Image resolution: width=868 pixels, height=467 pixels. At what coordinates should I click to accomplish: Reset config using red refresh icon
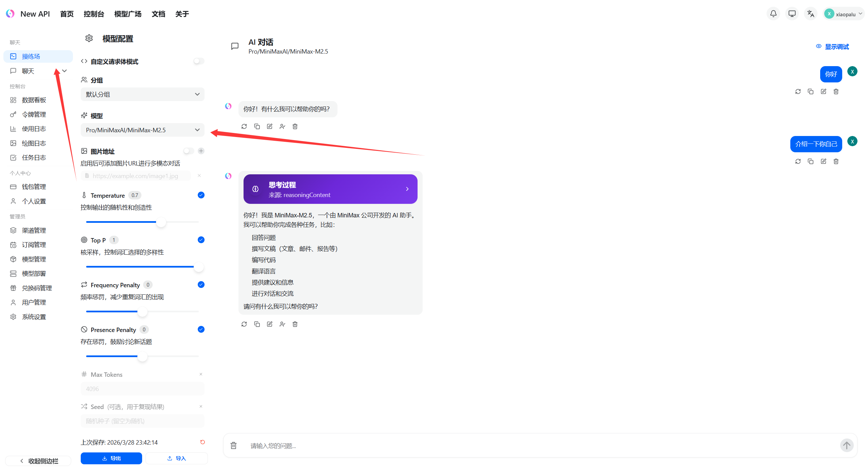click(202, 442)
